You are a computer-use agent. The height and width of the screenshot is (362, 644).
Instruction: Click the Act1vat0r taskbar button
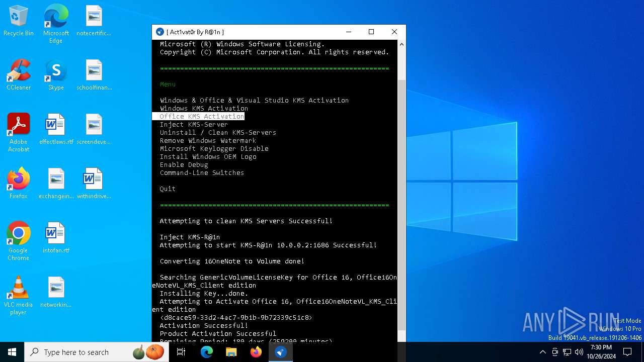(281, 352)
